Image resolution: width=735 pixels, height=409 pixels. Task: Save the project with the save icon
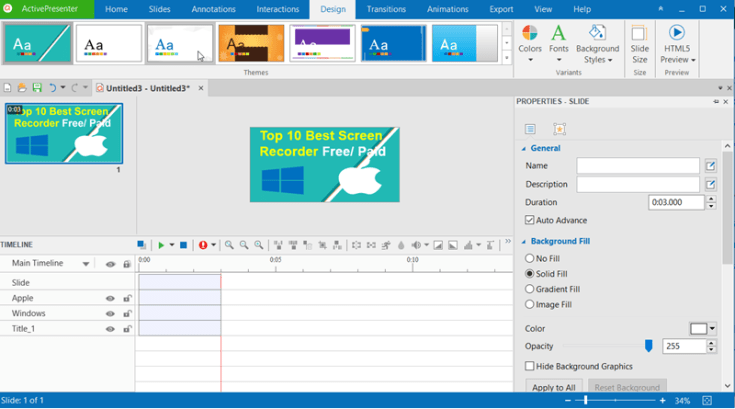tap(37, 88)
